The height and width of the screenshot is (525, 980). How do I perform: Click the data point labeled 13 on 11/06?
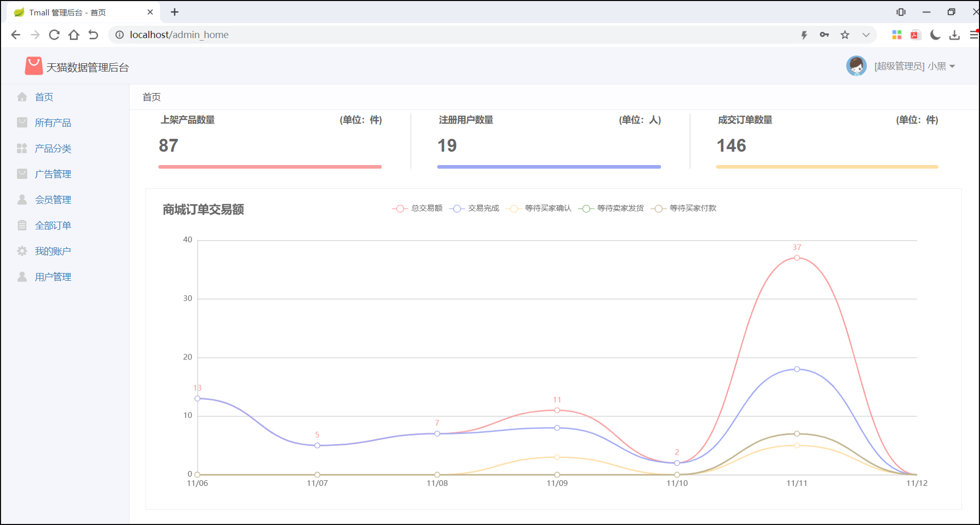click(x=198, y=399)
